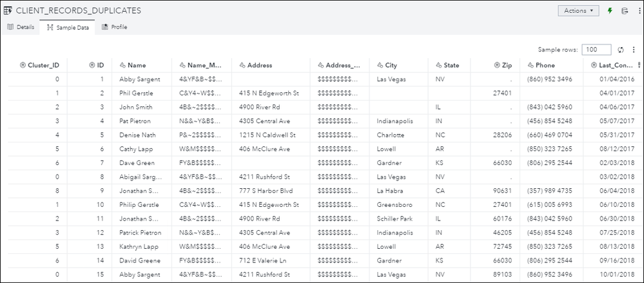Click the Zip value 90631
The height and width of the screenshot is (283, 644).
click(x=502, y=191)
